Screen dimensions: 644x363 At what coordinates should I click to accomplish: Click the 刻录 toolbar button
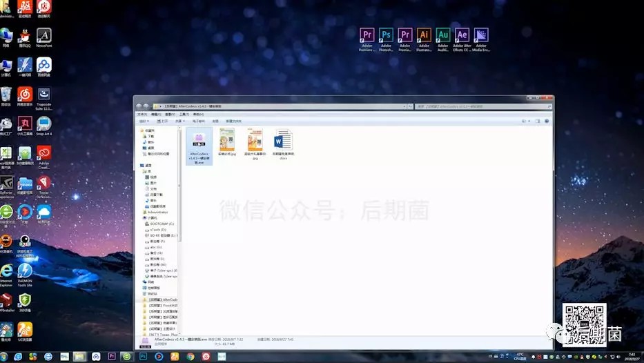(x=215, y=121)
